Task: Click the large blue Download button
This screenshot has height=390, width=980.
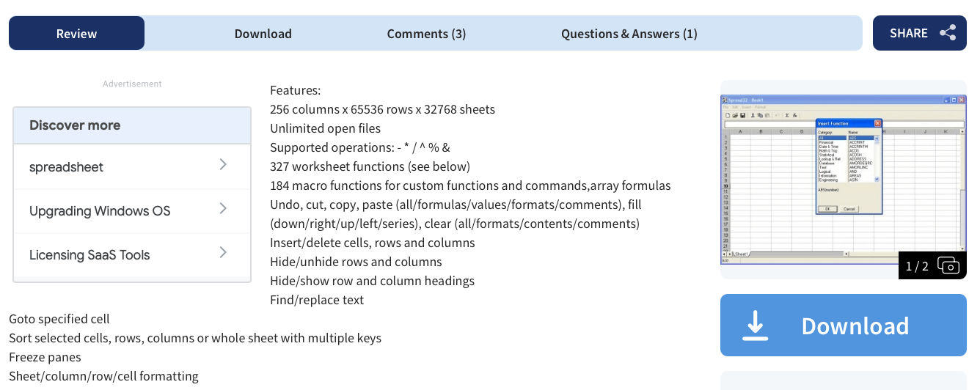Action: tap(844, 325)
